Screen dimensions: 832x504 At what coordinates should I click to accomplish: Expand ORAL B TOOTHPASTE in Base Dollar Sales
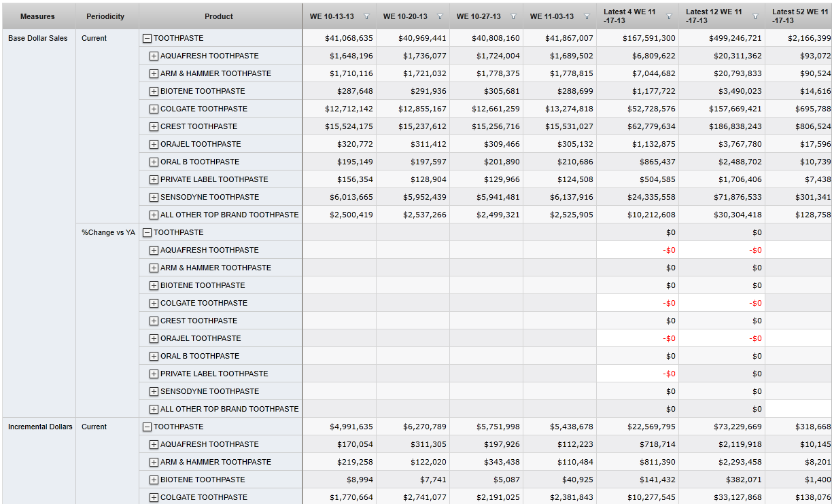[x=154, y=162]
